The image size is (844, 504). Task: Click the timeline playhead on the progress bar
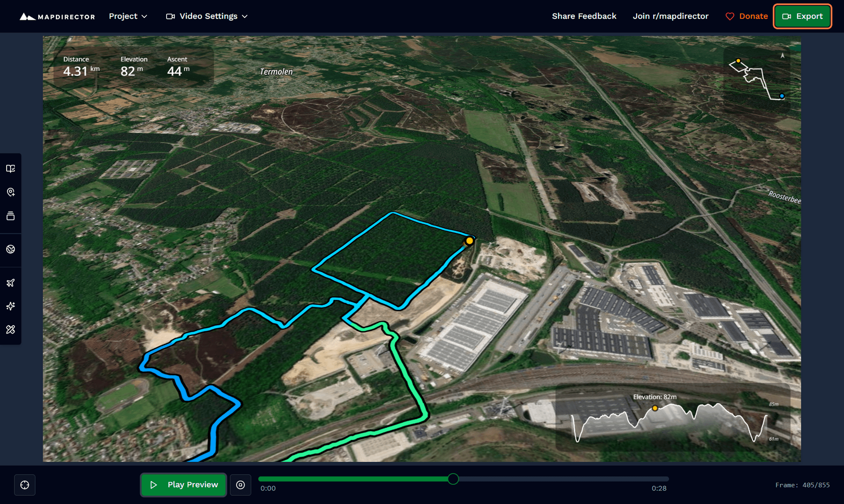click(453, 479)
